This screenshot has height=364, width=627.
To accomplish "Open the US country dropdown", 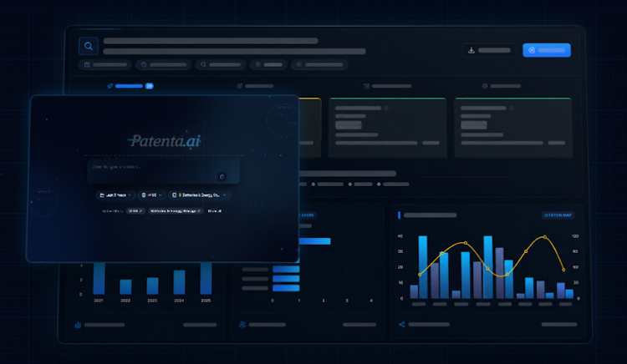I will tap(152, 195).
